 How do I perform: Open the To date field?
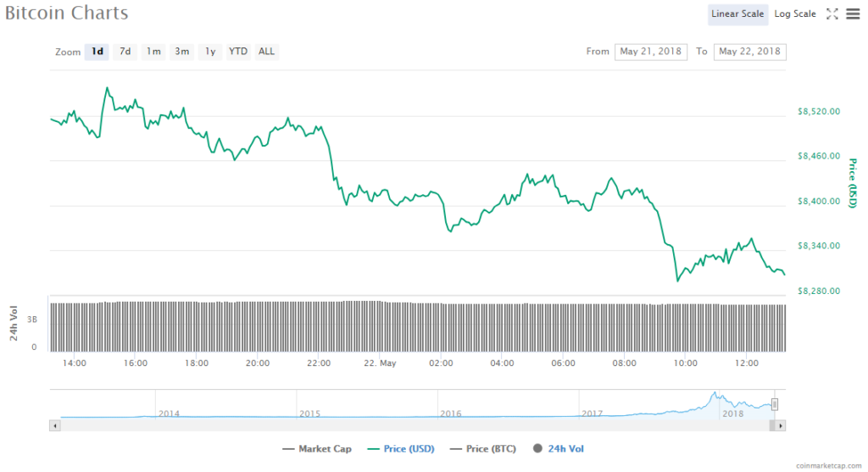749,52
